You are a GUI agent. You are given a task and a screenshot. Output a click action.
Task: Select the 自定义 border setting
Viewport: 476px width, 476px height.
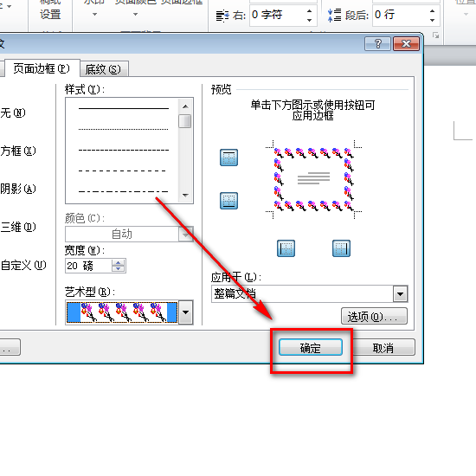(x=23, y=265)
